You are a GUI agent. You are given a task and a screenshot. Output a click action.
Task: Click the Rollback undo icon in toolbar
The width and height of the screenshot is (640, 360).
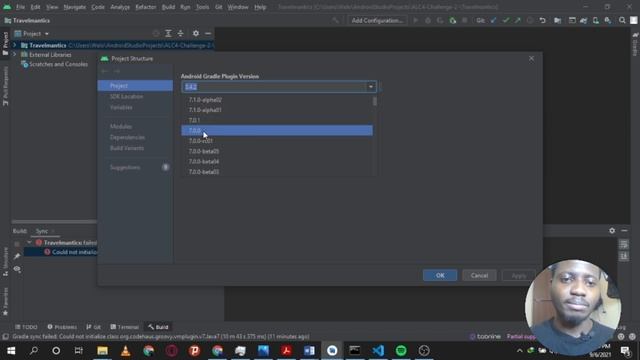tap(542, 20)
